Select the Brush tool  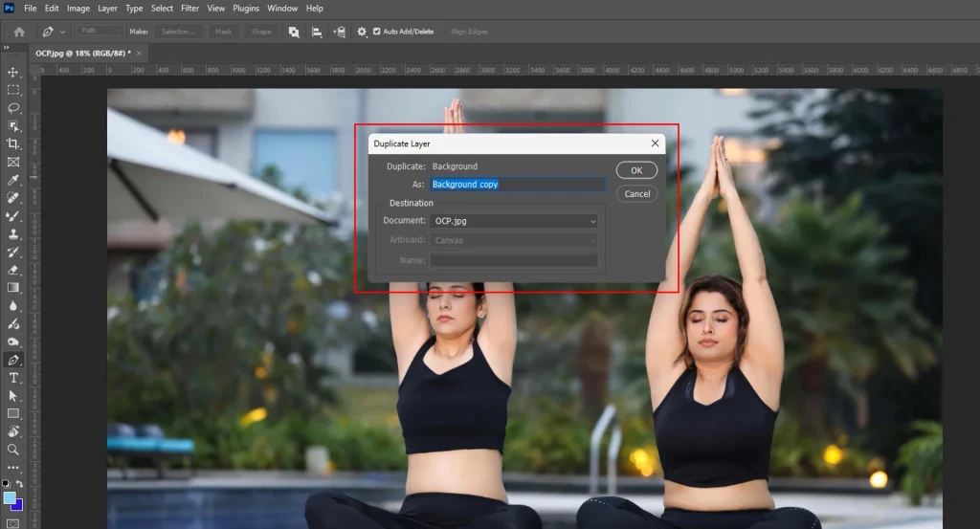pyautogui.click(x=13, y=216)
